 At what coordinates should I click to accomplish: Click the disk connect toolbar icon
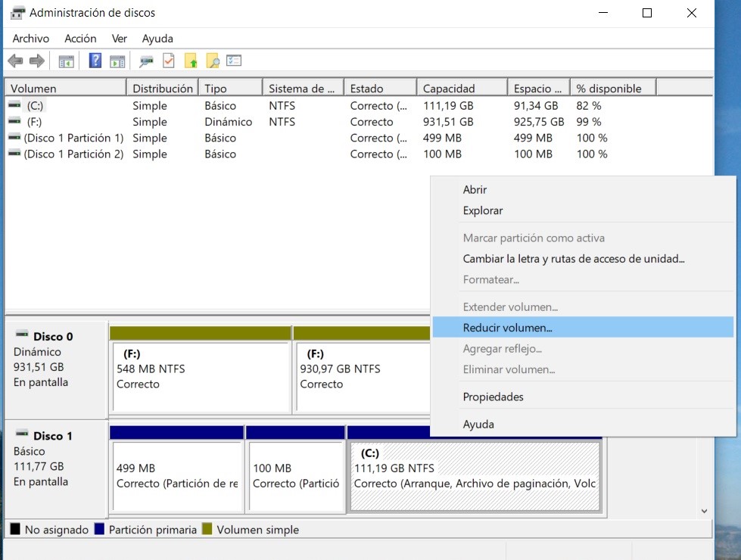point(147,61)
